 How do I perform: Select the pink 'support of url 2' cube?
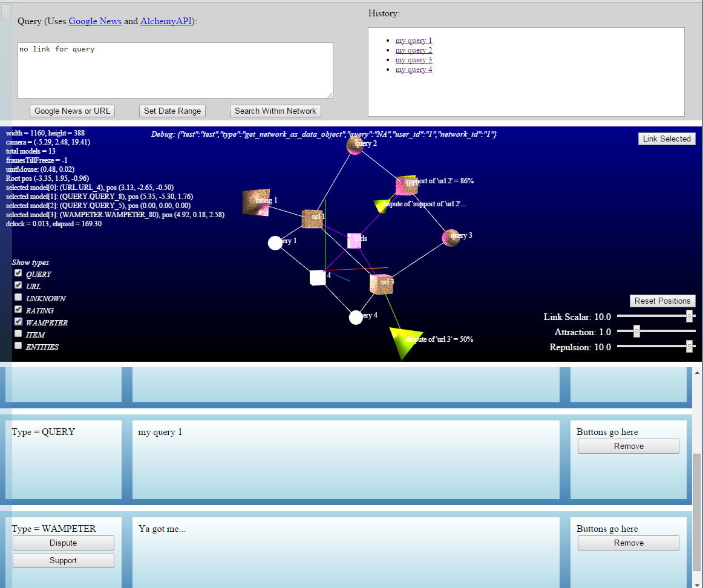[407, 186]
